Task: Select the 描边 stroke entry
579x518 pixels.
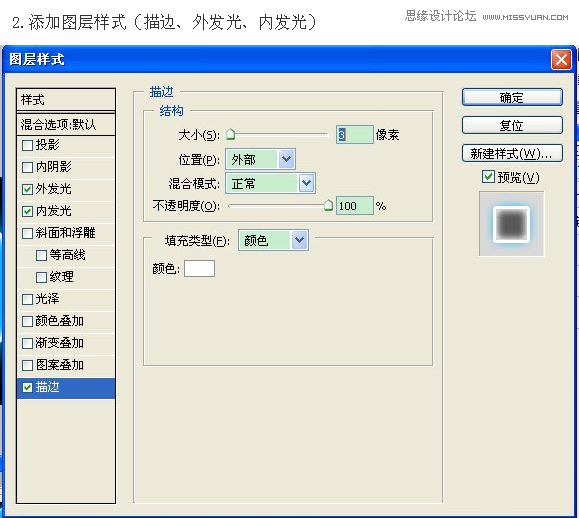Action: (66, 388)
